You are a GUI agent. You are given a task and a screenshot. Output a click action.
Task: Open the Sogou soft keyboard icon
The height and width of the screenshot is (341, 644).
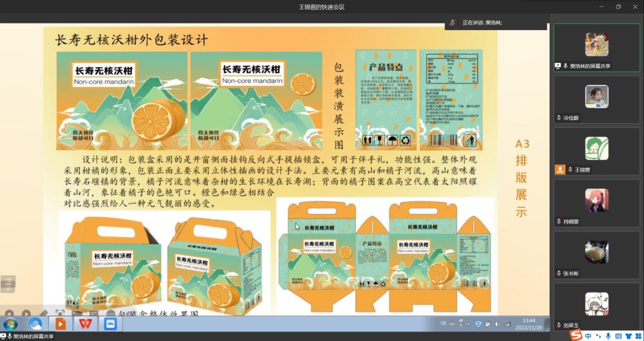click(618, 336)
